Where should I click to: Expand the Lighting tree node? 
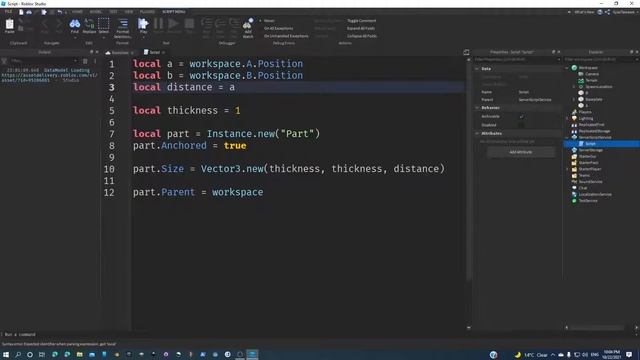coord(567,118)
